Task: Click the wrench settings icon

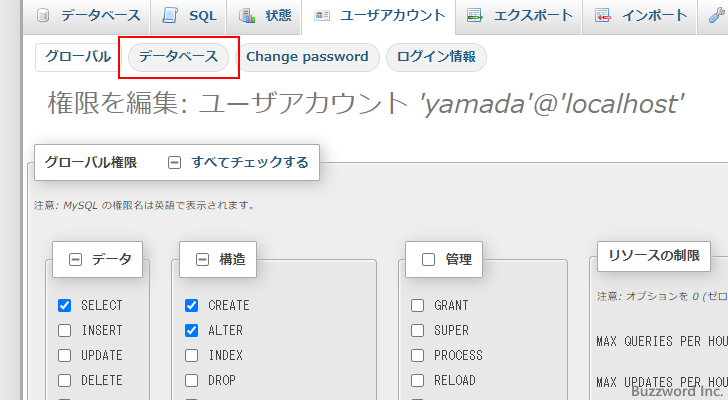Action: click(717, 16)
